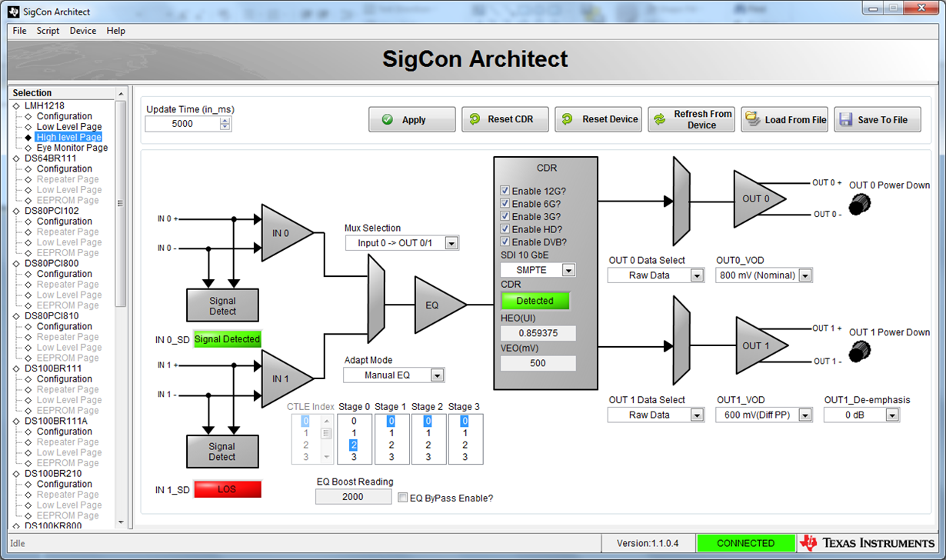
Task: Click the Update Time input field
Action: pos(182,124)
